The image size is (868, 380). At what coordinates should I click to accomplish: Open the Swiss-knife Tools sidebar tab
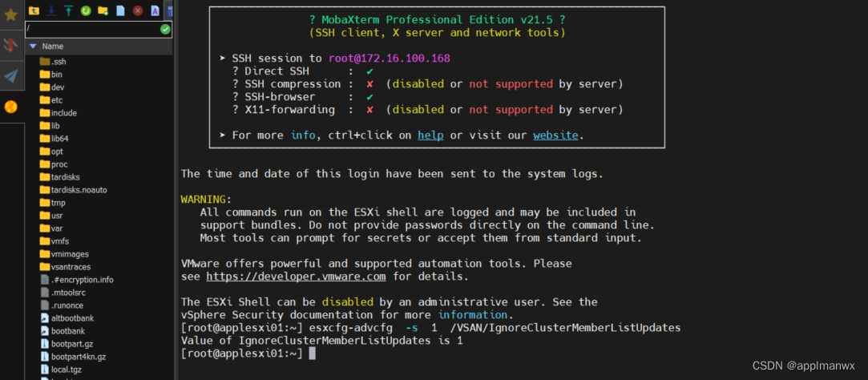click(x=11, y=45)
